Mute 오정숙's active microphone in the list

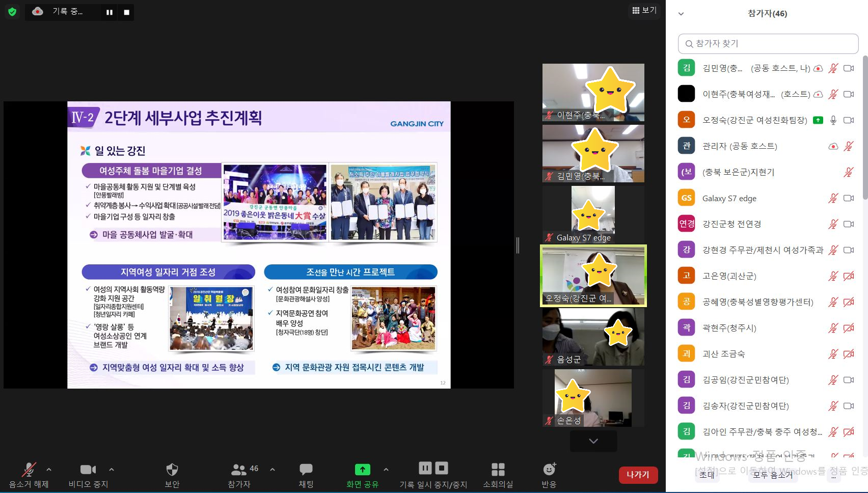pos(833,120)
